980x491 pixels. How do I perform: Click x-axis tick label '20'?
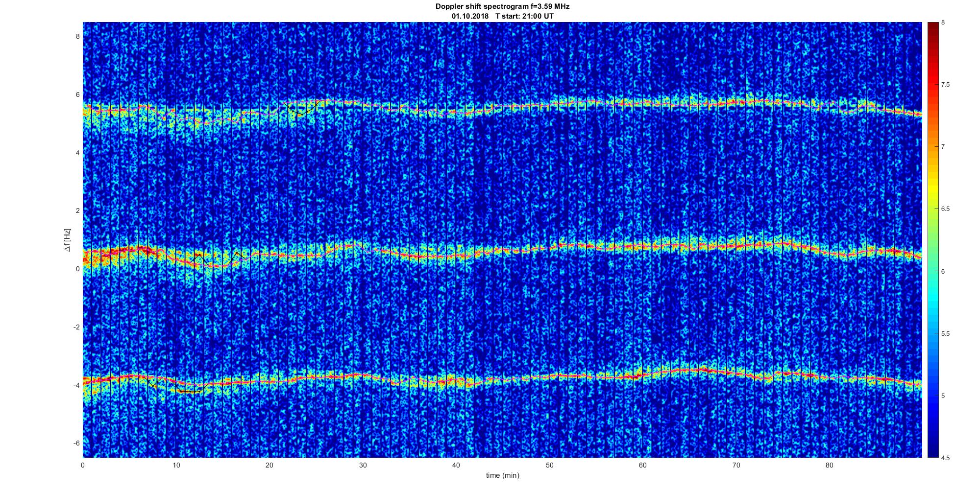(x=269, y=465)
